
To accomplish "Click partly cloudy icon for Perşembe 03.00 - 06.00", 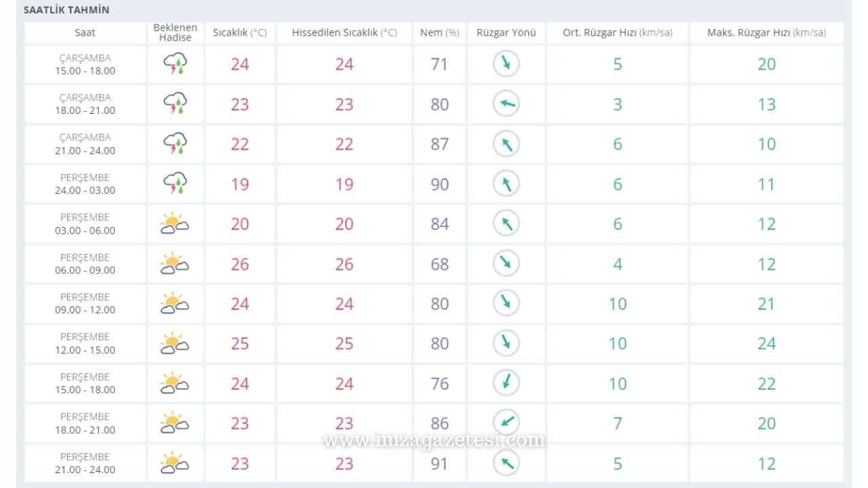I will [174, 224].
